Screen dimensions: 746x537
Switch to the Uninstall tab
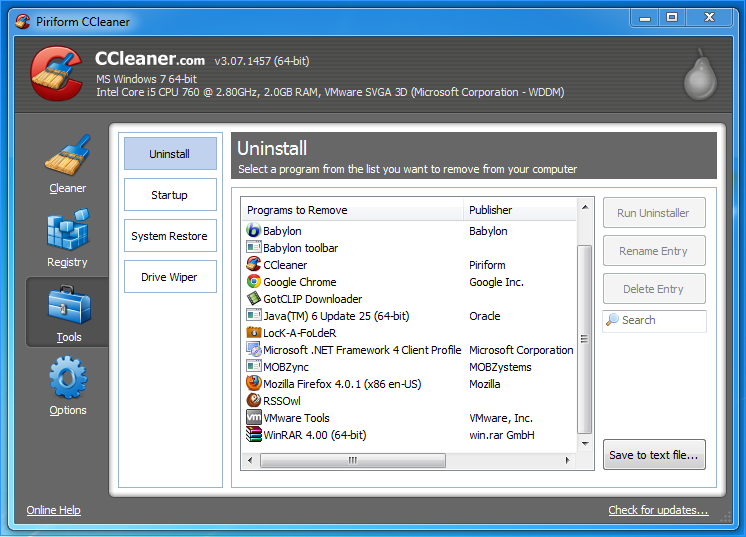tap(170, 154)
